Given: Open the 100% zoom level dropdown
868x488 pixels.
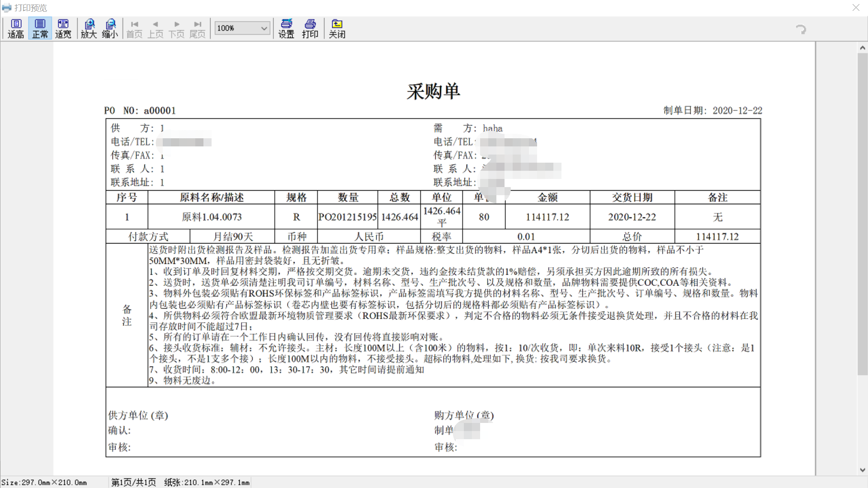Looking at the screenshot, I should click(x=264, y=28).
